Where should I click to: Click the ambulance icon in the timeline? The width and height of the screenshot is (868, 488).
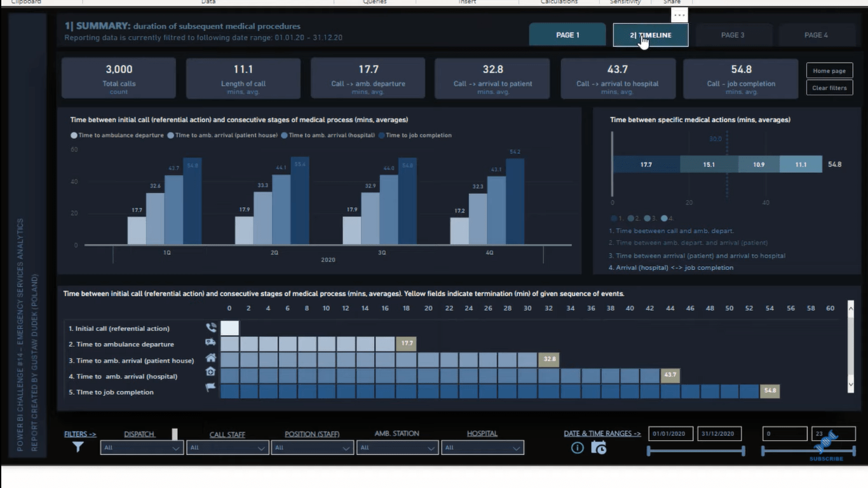(211, 342)
